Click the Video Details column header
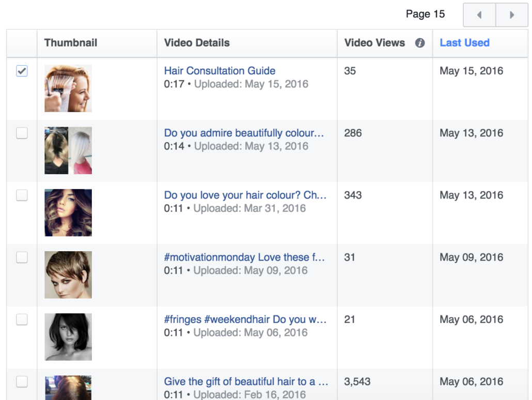 (197, 43)
